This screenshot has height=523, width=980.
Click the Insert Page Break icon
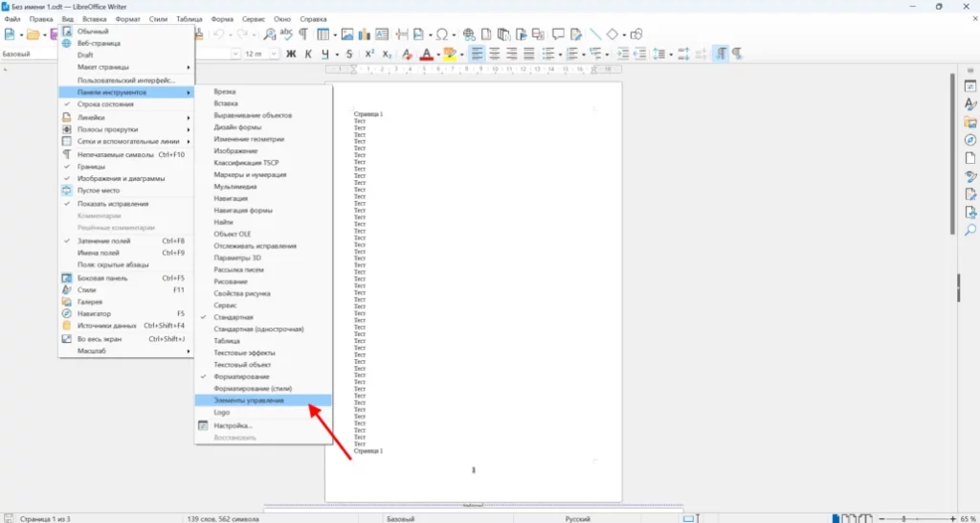pyautogui.click(x=403, y=34)
